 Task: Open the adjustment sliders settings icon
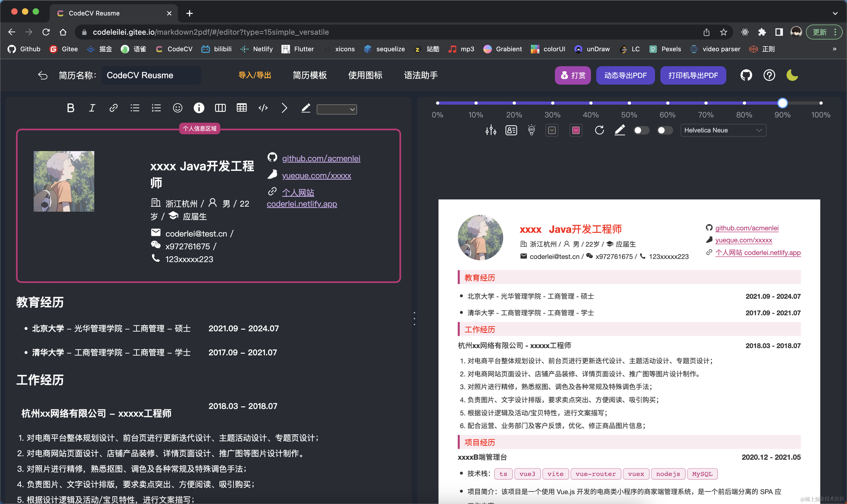[491, 130]
